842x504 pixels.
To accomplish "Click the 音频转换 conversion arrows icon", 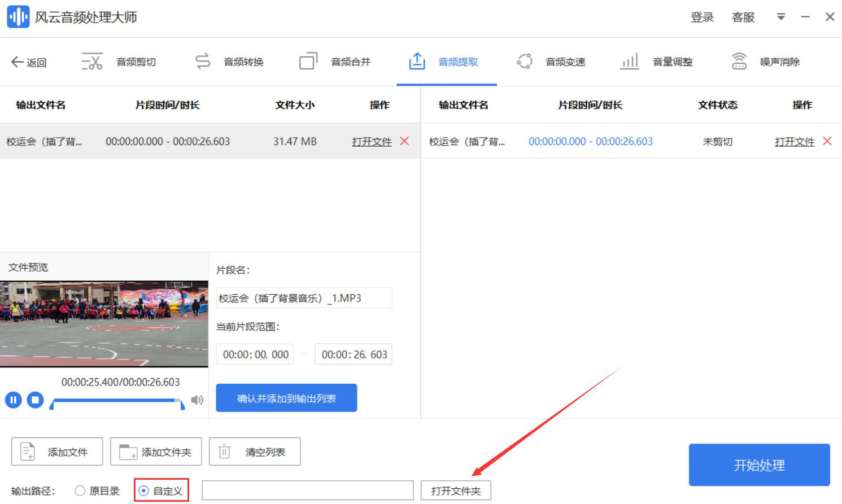I will (203, 62).
